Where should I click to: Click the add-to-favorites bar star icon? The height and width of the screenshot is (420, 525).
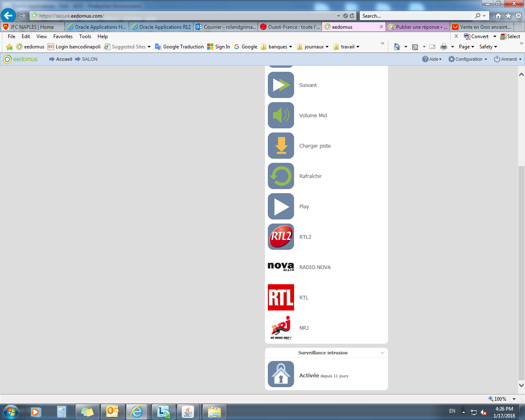point(9,47)
